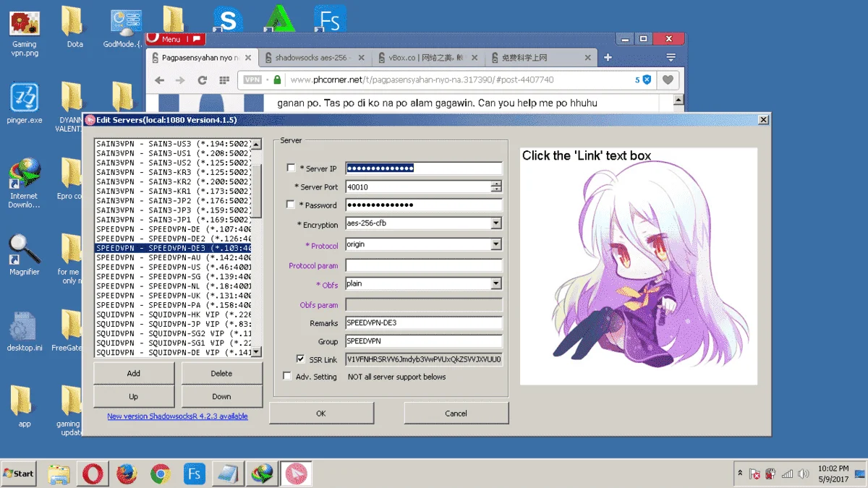Viewport: 868px width, 488px height.
Task: Open Internet Download Manager desktop shortcut
Action: (25, 182)
